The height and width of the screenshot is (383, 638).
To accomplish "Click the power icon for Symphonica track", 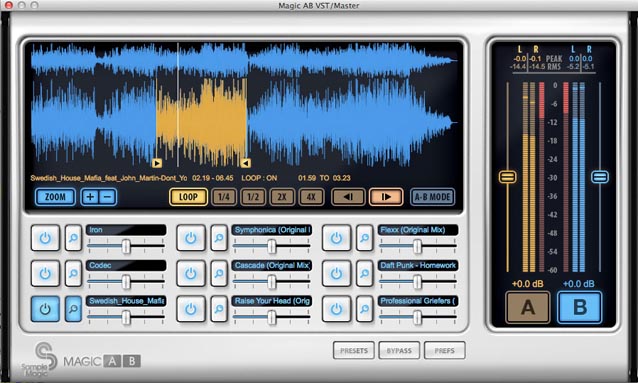I will click(191, 238).
